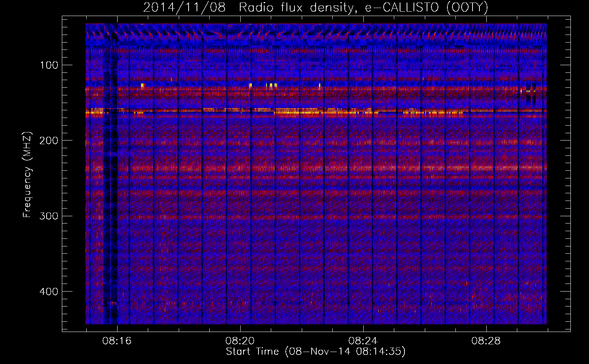This screenshot has width=589, height=364.
Task: Click the Frequency (MHZ) axis title
Action: point(27,175)
